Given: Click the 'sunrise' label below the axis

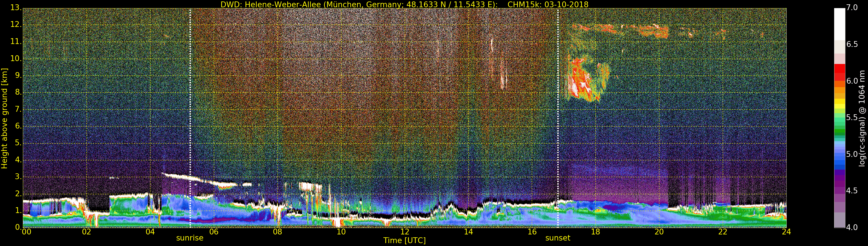Looking at the screenshot, I should (x=190, y=238).
